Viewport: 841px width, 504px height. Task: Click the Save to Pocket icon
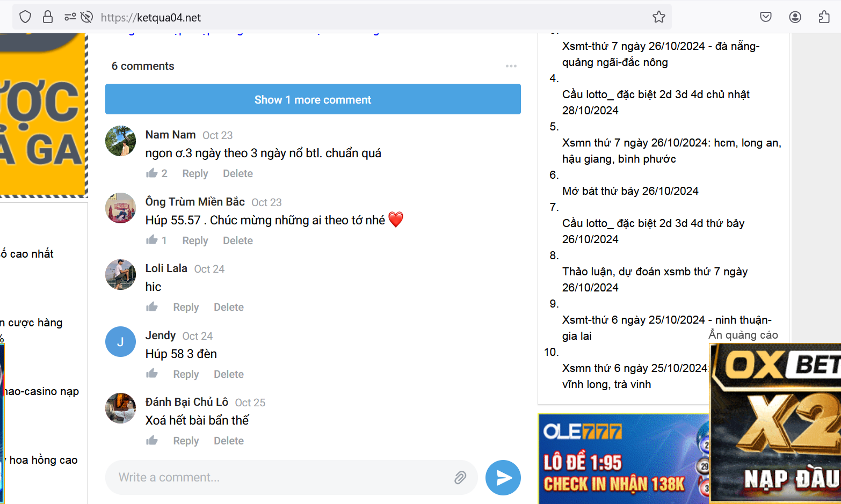tap(766, 17)
